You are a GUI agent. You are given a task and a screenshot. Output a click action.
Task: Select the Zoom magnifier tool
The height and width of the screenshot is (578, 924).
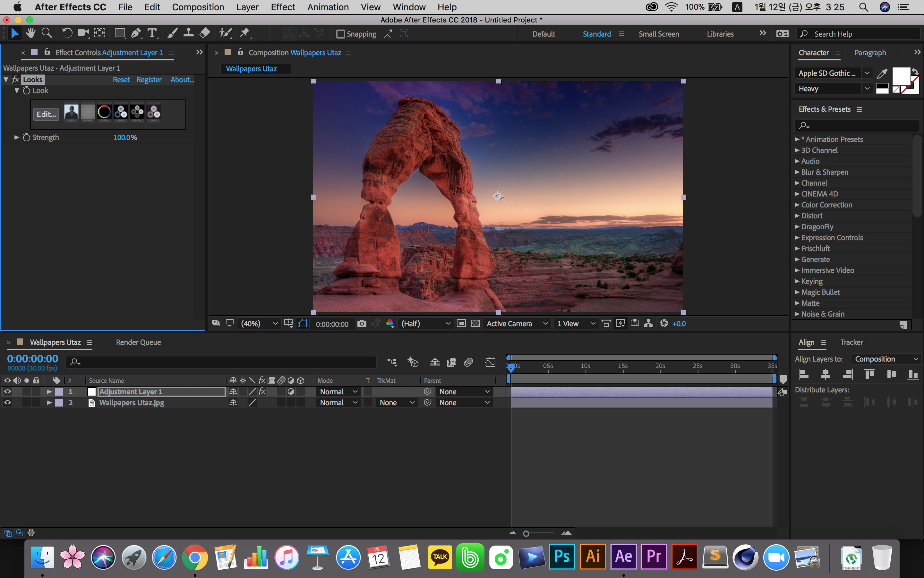coord(47,34)
